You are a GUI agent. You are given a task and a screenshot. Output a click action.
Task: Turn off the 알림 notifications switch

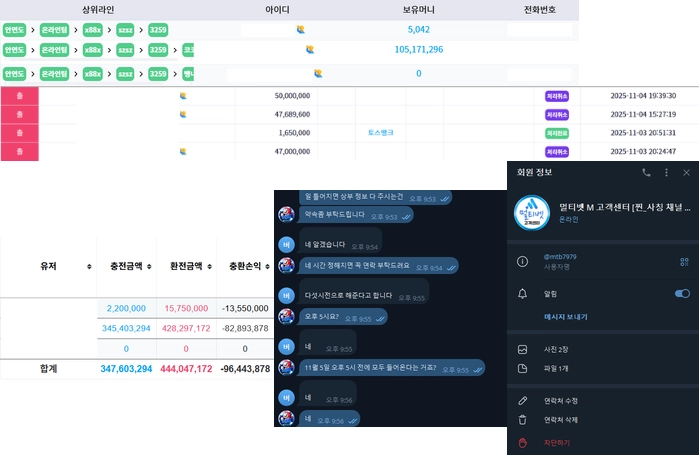pyautogui.click(x=682, y=293)
